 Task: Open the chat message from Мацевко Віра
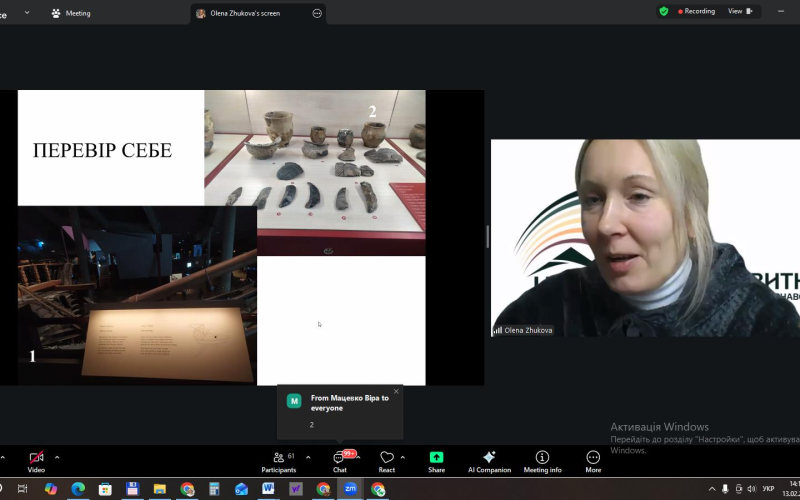tap(340, 410)
